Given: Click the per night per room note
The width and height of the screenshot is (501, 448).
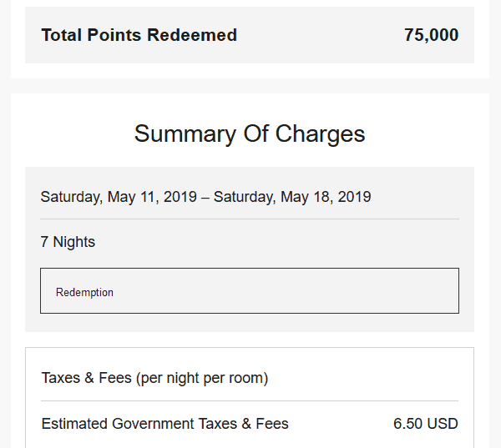Looking at the screenshot, I should tap(202, 378).
